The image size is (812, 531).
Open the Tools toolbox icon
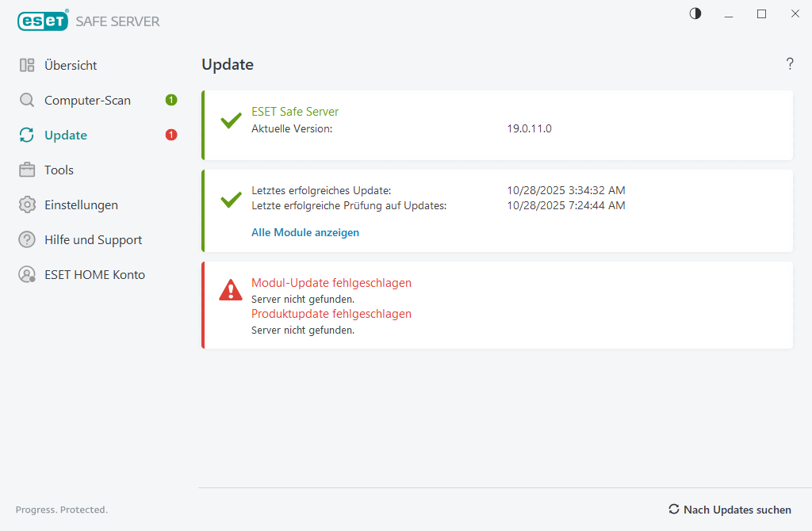(26, 170)
